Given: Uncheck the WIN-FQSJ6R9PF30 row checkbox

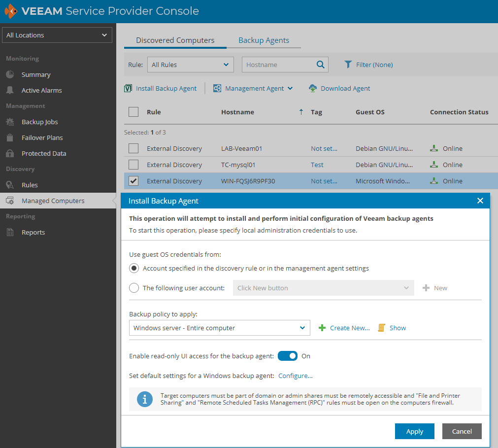Looking at the screenshot, I should pyautogui.click(x=133, y=181).
